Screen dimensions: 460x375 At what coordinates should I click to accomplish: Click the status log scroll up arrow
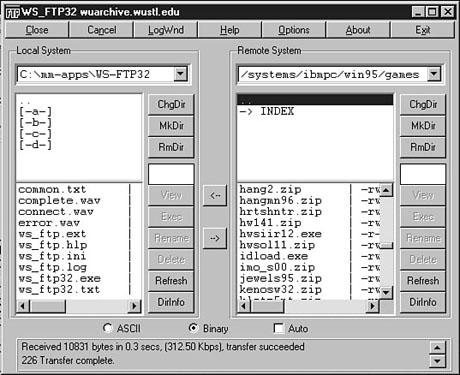437,348
